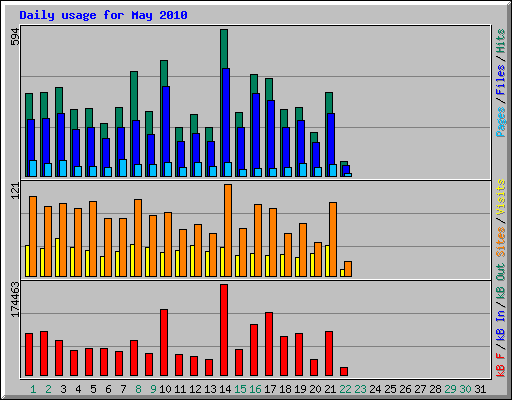512x400 pixels.
Task: Click day 8 on the x-axis
Action: coord(138,389)
